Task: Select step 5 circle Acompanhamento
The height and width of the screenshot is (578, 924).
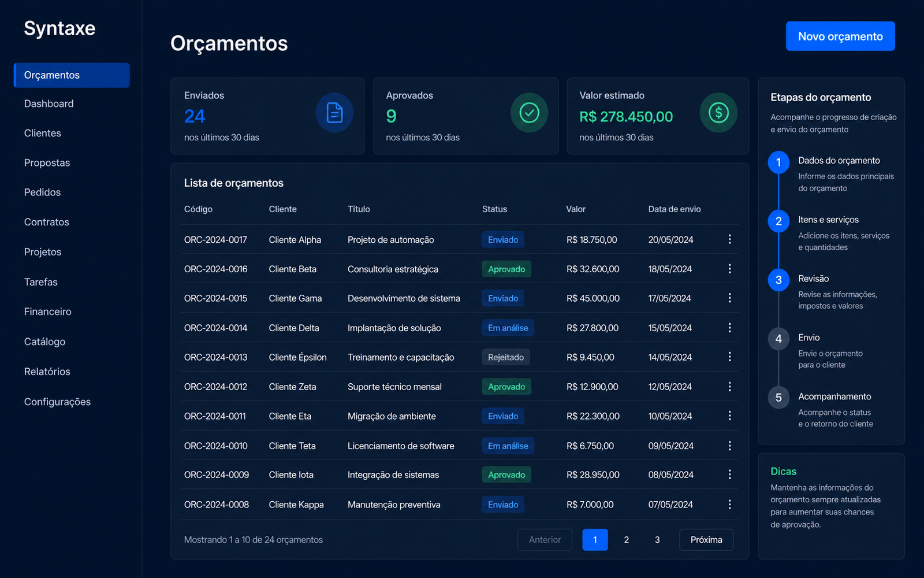Action: 778,398
